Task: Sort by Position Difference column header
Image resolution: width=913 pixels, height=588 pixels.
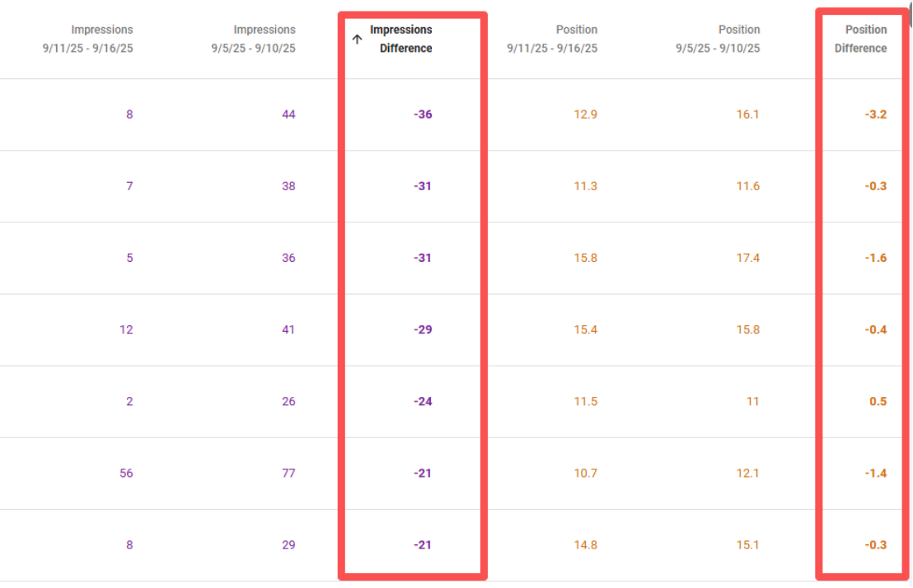Action: [x=860, y=39]
